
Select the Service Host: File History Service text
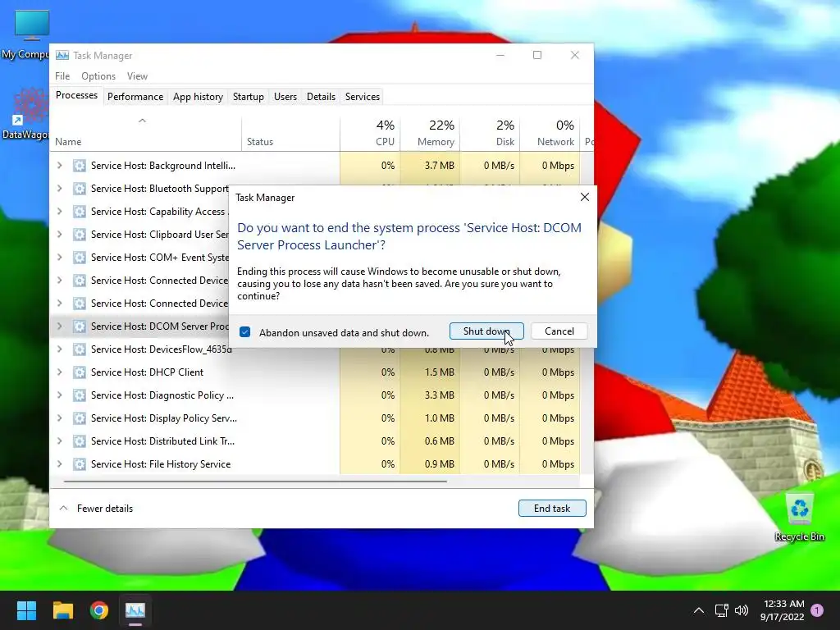[161, 464]
